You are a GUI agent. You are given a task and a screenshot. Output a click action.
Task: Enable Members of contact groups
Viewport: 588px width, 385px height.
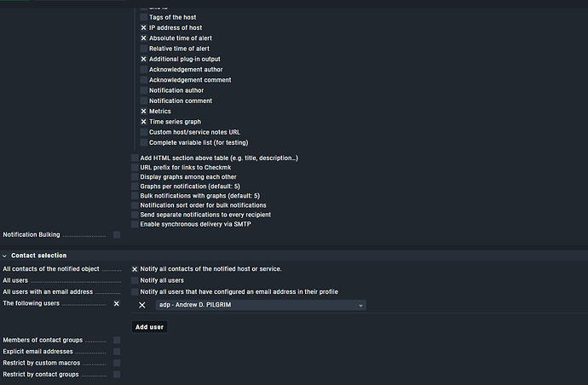[x=117, y=341]
